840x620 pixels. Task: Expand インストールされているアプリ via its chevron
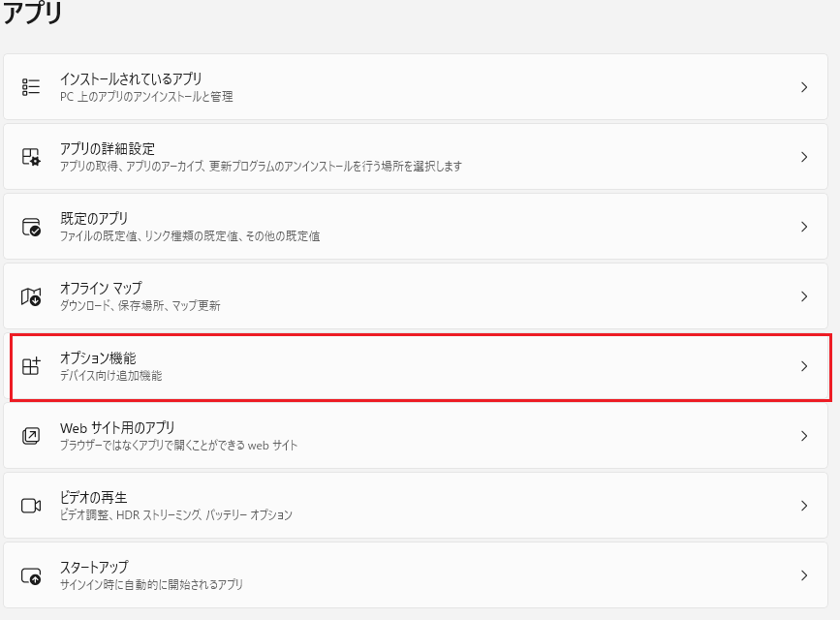pos(803,87)
